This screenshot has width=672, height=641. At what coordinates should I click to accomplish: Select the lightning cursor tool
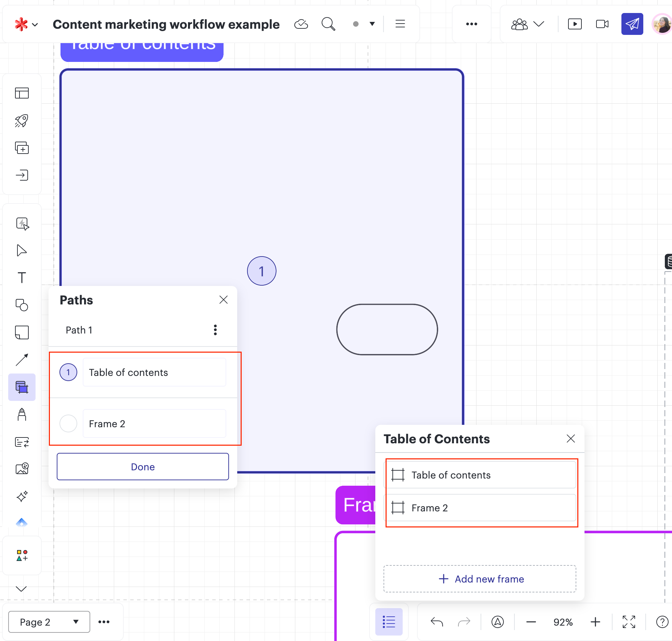click(22, 224)
